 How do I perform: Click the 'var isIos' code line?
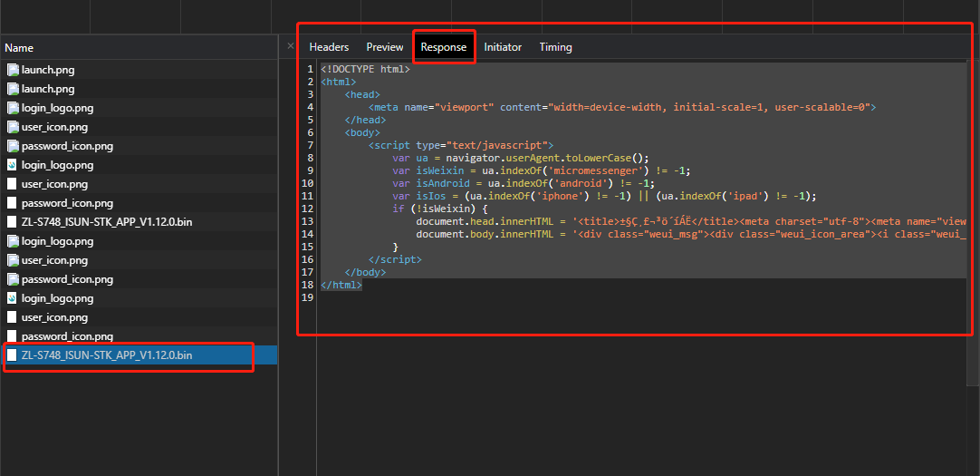(x=604, y=196)
